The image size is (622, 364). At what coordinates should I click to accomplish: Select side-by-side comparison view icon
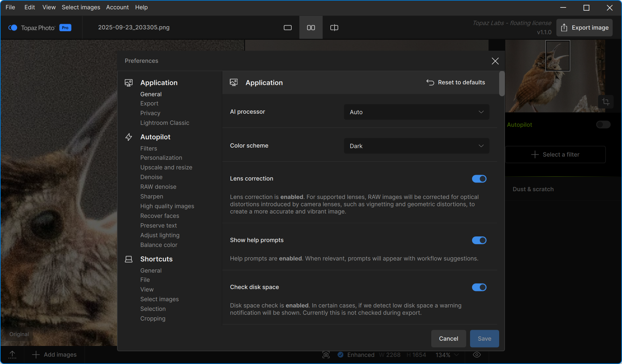tap(311, 27)
